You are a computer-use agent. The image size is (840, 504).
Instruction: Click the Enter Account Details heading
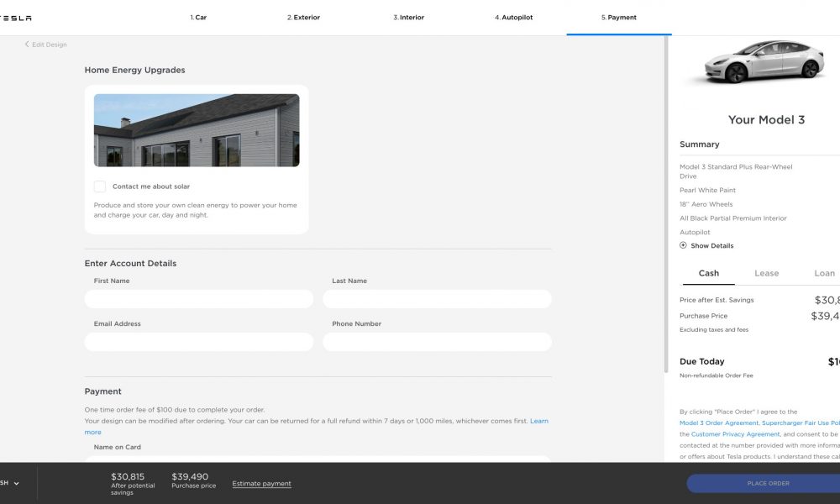[130, 263]
